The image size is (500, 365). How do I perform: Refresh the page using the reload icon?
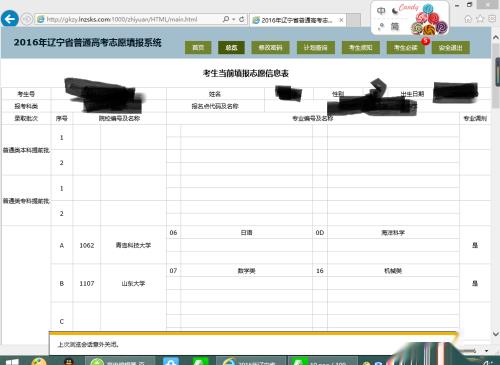tap(242, 19)
